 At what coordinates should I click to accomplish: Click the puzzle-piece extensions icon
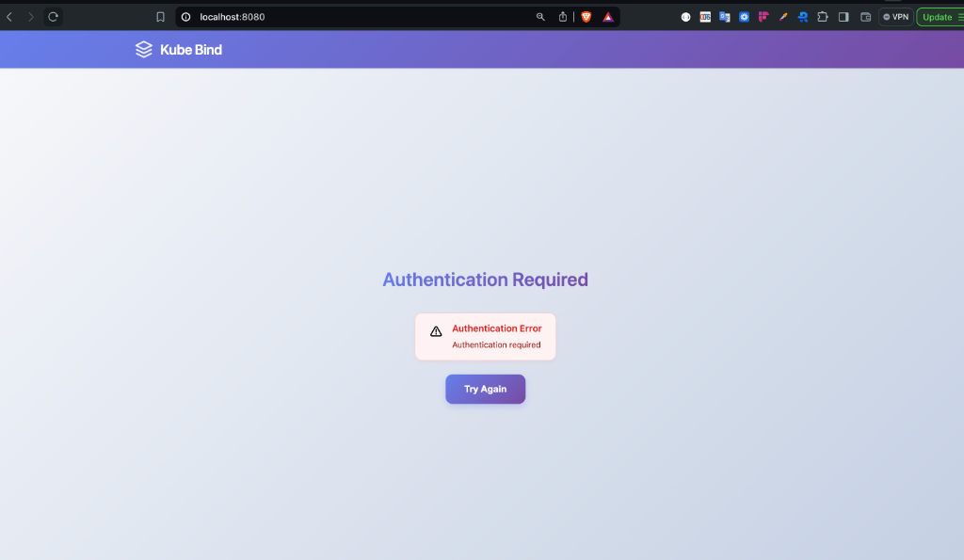click(822, 16)
